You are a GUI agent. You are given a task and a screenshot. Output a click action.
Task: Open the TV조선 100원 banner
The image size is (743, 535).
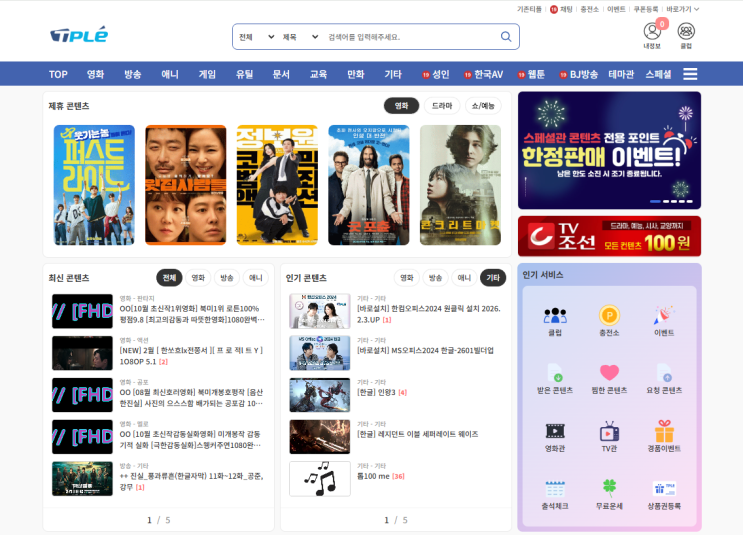pyautogui.click(x=609, y=236)
